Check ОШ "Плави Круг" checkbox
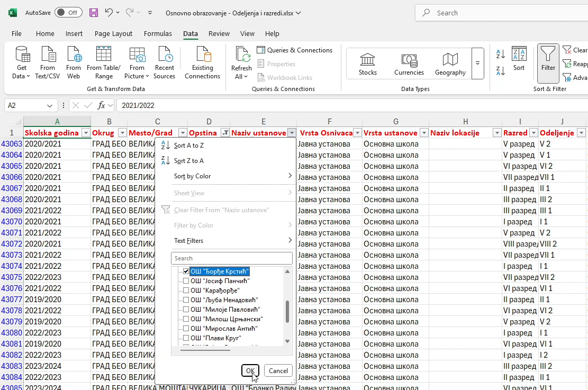Screen dimensions: 588x390 (x=186, y=338)
